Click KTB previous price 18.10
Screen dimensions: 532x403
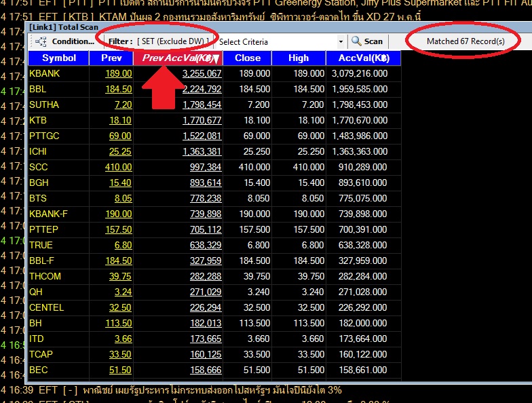[120, 121]
